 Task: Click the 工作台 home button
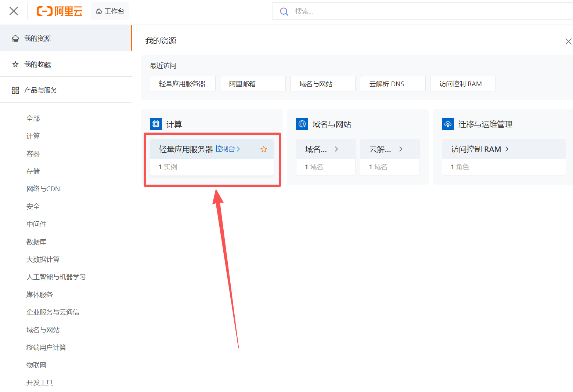tap(110, 11)
